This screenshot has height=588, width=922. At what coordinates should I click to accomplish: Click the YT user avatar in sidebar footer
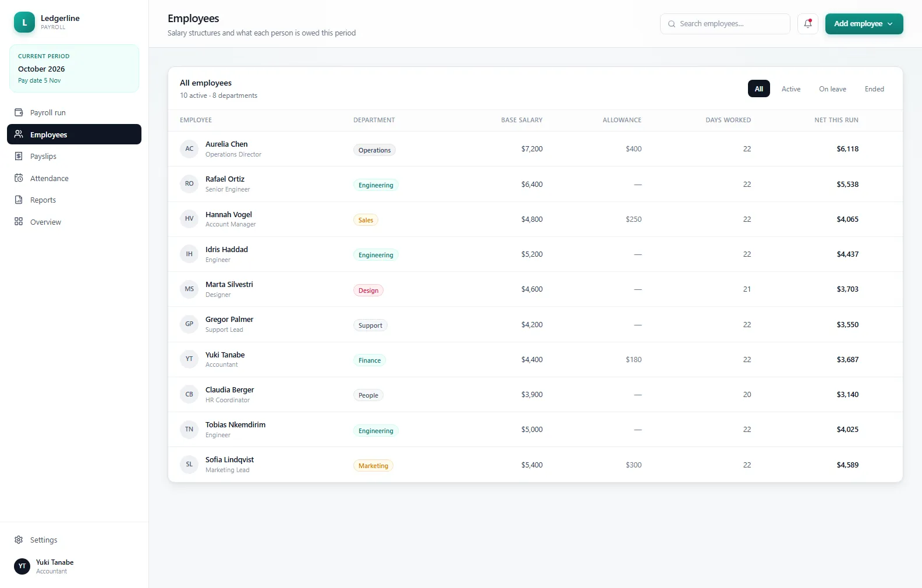[22, 566]
